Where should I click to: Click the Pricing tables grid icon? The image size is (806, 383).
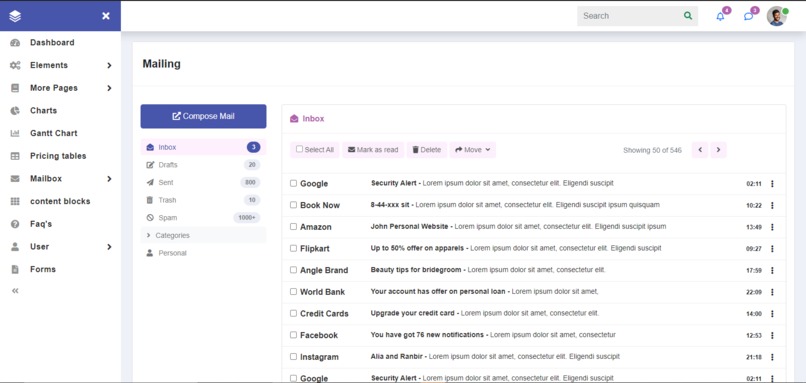point(15,156)
